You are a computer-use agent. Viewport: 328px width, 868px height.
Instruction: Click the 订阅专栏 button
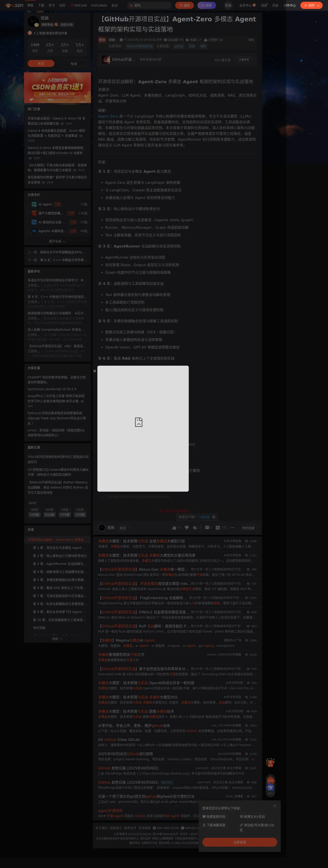pyautogui.click(x=244, y=60)
